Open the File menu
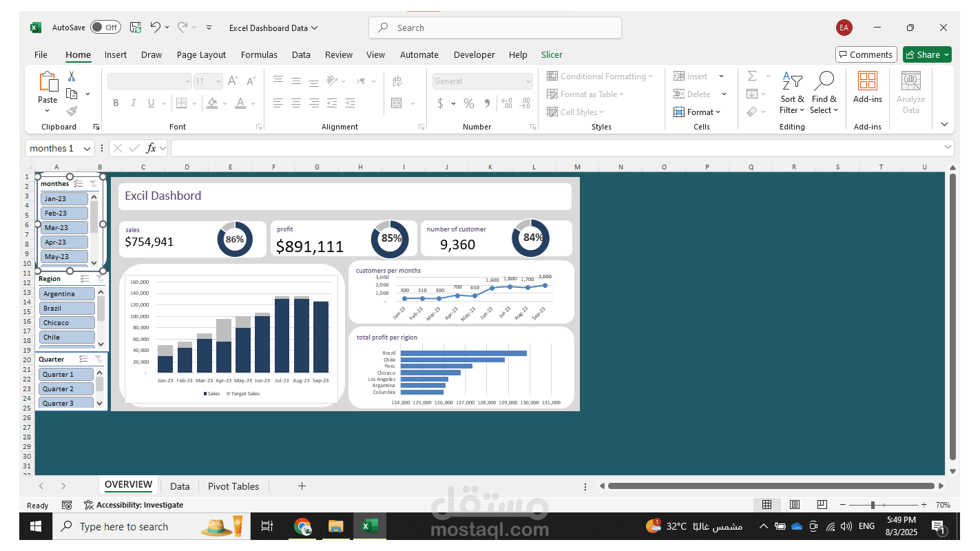980x551 pixels. click(x=41, y=54)
